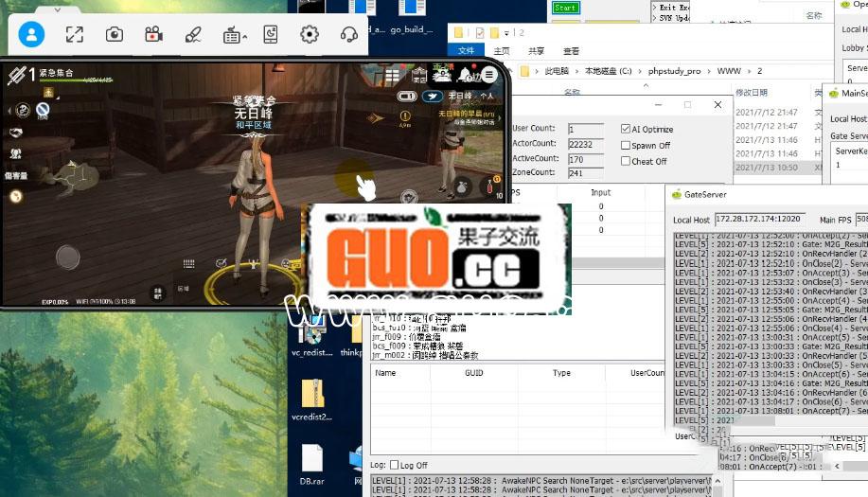The width and height of the screenshot is (868, 497).
Task: Tap the exclamation quest marker
Action: (405, 116)
